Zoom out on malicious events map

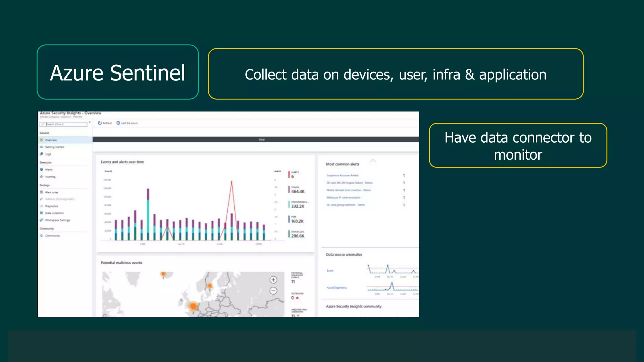tap(273, 291)
